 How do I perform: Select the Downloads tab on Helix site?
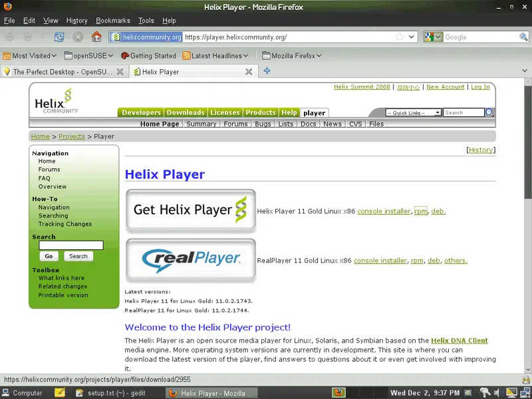coord(186,112)
